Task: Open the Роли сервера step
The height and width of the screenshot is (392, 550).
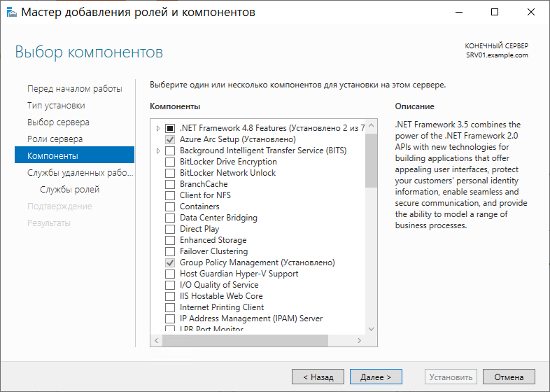Action: coord(55,139)
